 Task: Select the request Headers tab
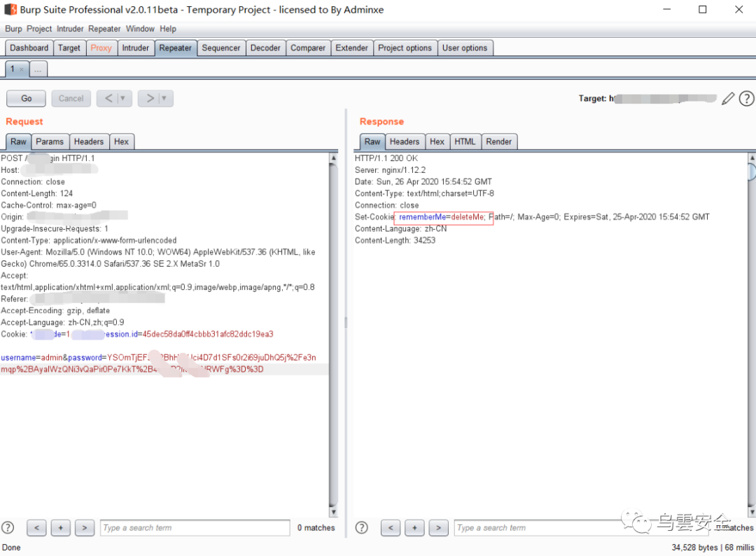pos(89,141)
